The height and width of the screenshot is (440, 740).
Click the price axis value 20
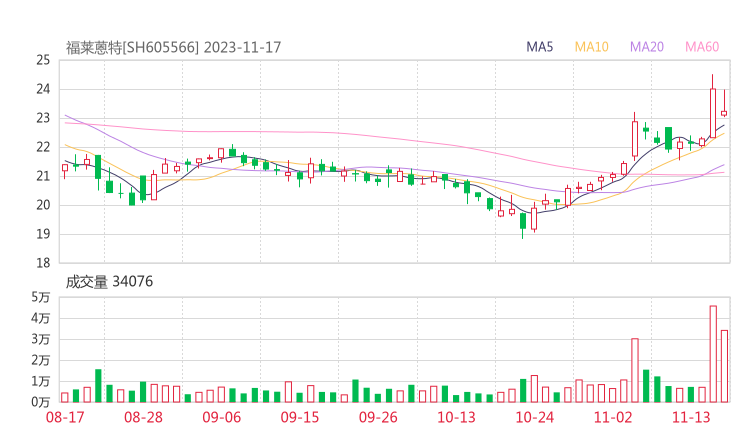(x=43, y=205)
